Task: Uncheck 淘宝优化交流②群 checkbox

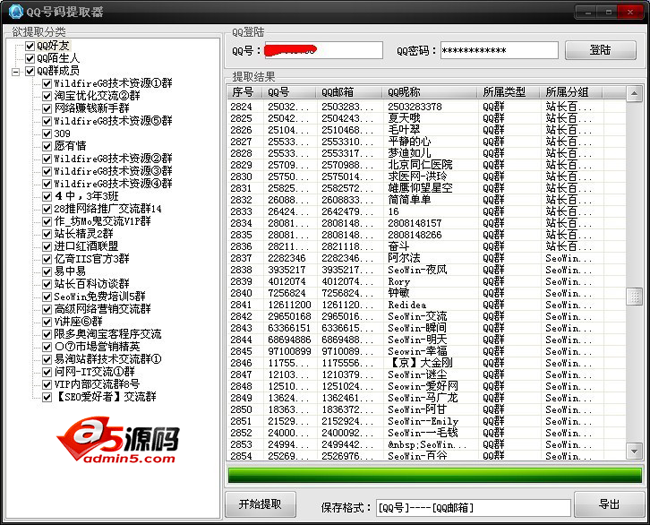Action: click(47, 96)
